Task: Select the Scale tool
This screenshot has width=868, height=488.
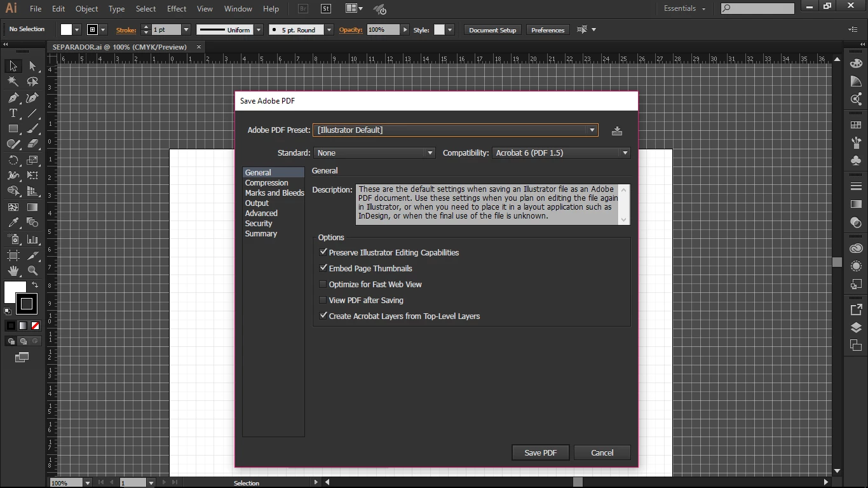Action: point(32,160)
